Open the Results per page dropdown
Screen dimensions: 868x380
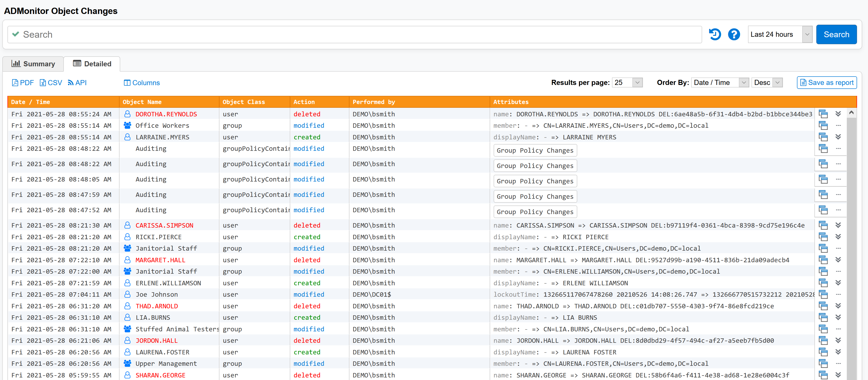coord(627,82)
